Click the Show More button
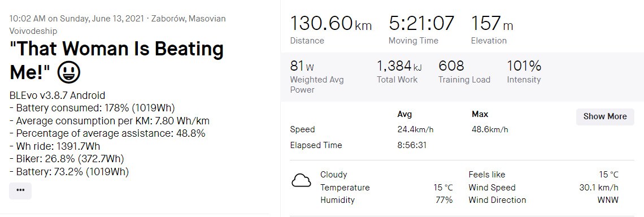This screenshot has height=217, width=644. tap(605, 116)
